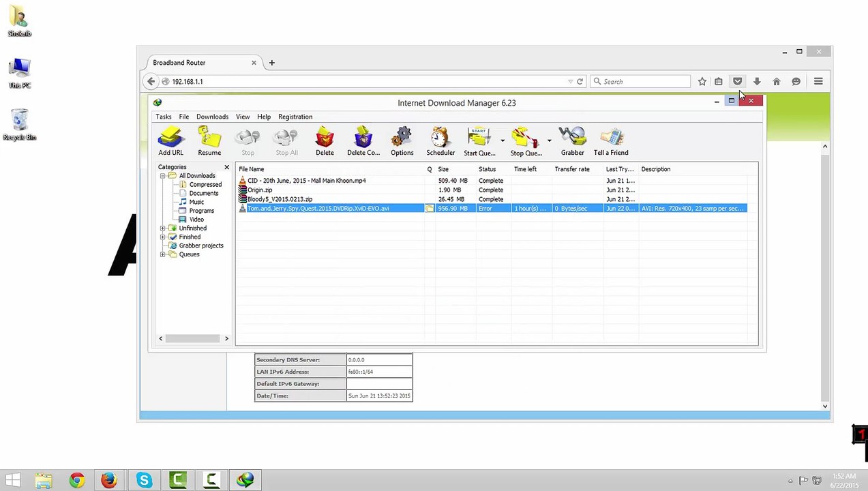Image resolution: width=868 pixels, height=491 pixels.
Task: Select the Music category
Action: (196, 202)
